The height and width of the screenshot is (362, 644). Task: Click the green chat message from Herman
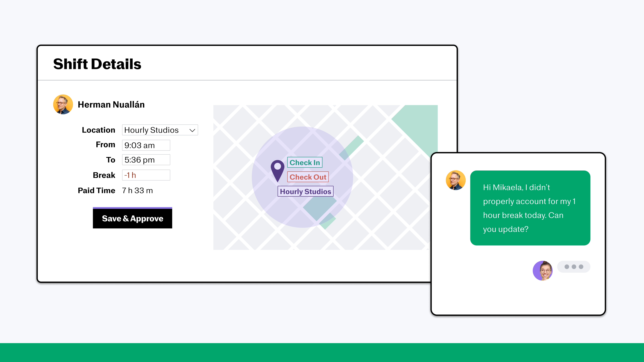[x=530, y=208]
